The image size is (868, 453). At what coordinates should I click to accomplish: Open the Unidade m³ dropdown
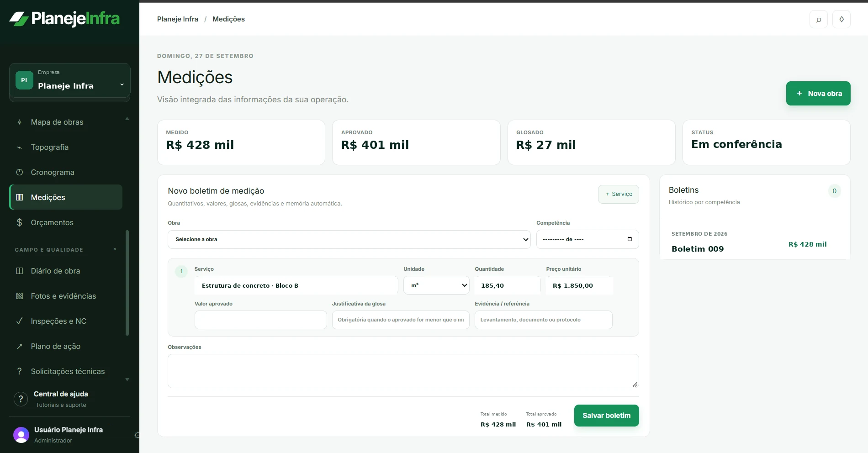click(x=436, y=285)
